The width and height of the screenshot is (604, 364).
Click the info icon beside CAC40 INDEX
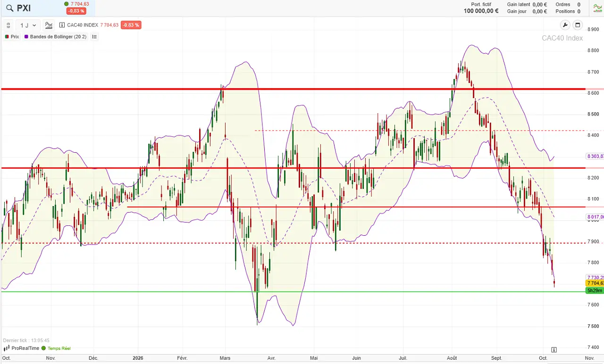[x=62, y=25]
